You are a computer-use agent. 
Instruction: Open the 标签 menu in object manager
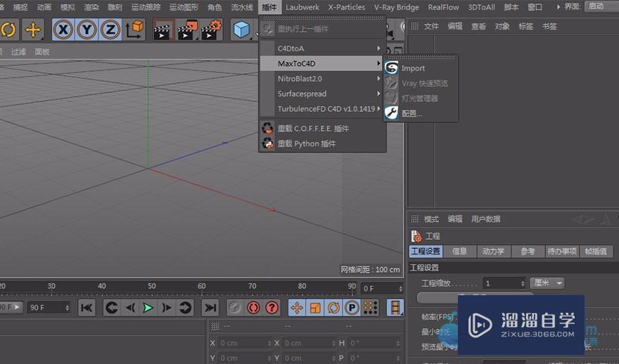(x=525, y=27)
